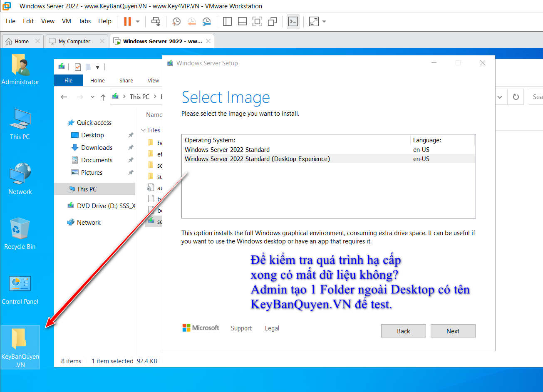Select the KeyBanQuyen.VN folder on the desktop

pyautogui.click(x=20, y=347)
